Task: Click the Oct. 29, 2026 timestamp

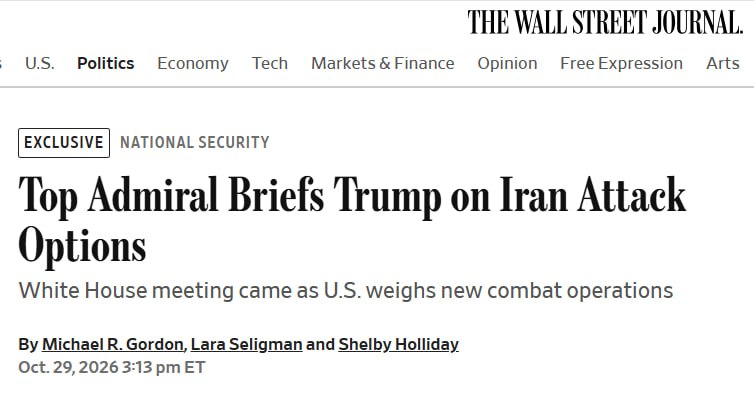Action: 112,368
